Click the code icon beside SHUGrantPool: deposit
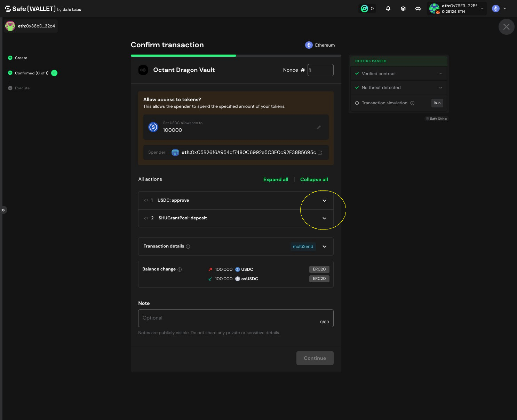 146,218
